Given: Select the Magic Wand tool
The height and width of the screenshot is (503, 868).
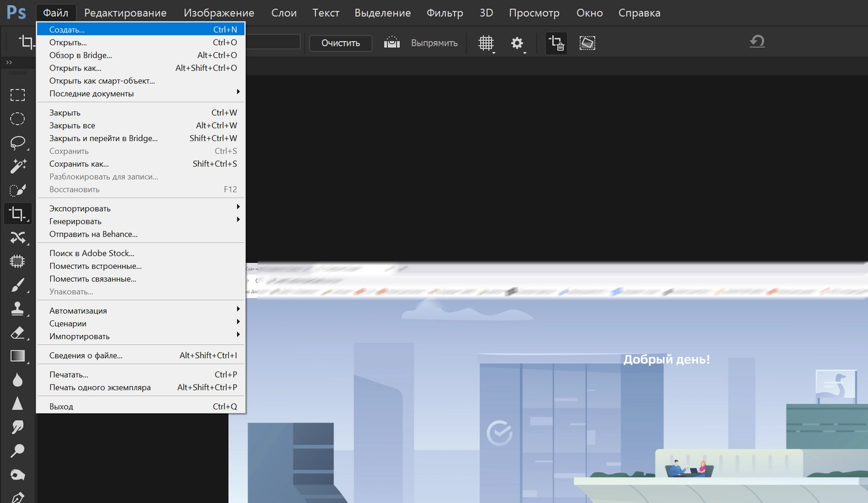Looking at the screenshot, I should coord(17,166).
